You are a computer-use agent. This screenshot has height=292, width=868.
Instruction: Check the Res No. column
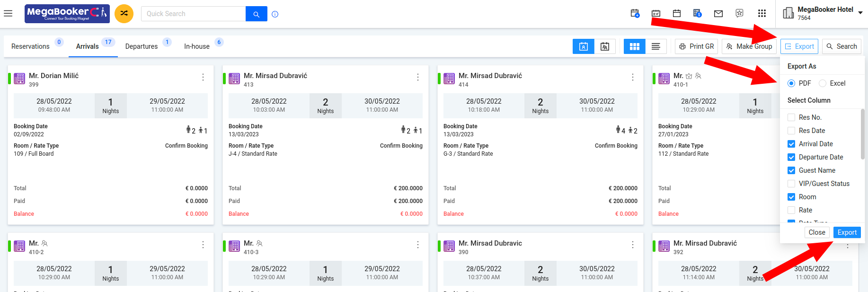click(791, 117)
